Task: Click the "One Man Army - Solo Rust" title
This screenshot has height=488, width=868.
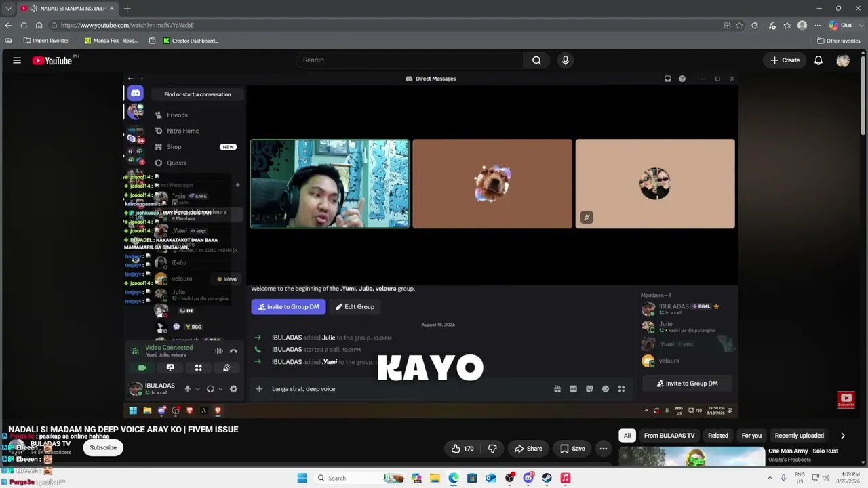Action: pos(803,451)
